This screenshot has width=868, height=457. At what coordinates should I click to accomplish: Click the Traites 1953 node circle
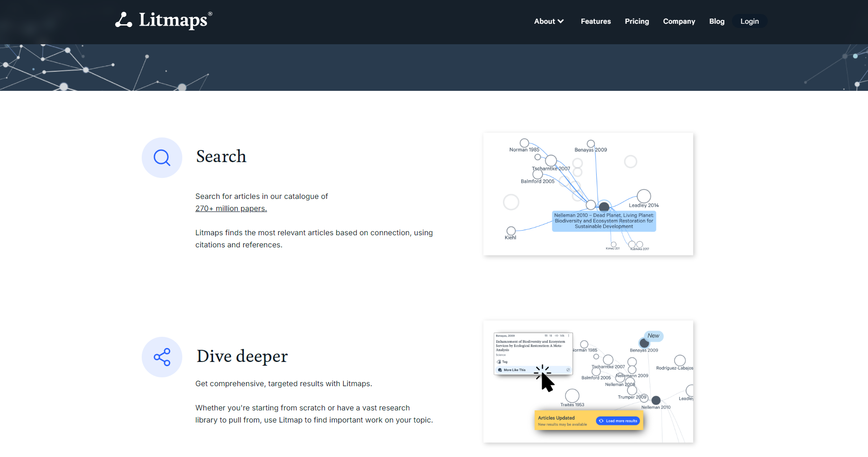(x=572, y=396)
